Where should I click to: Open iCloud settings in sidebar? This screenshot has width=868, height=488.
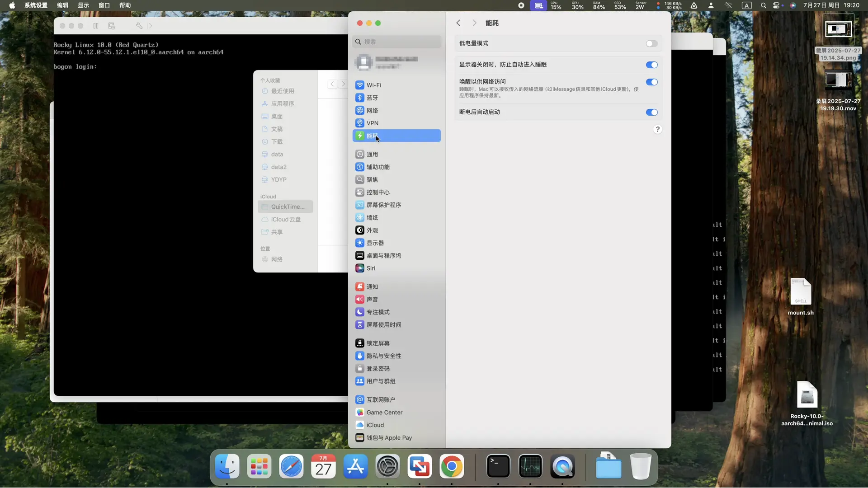[396, 425]
